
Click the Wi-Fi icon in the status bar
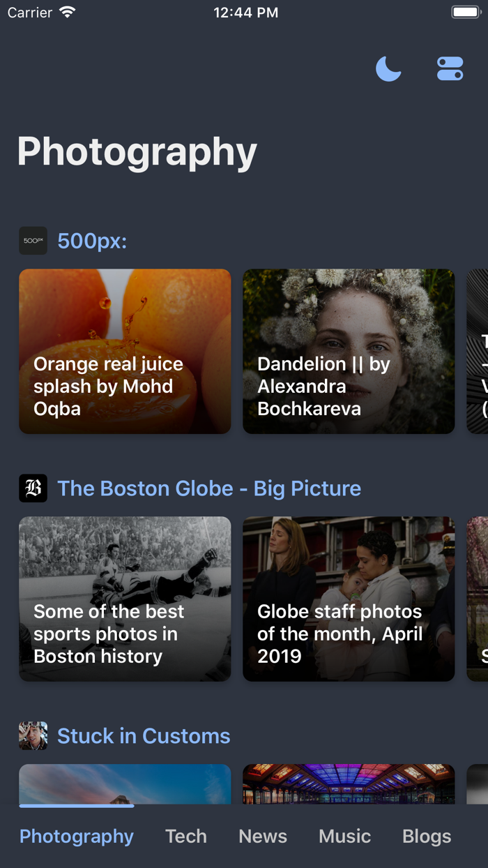point(67,11)
